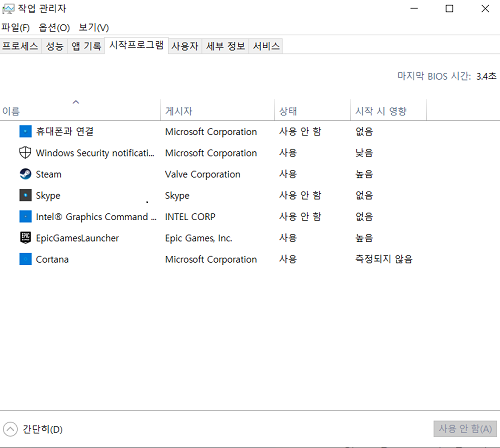Viewport: 500px width, 448px height.
Task: Click 사용 안 함 status in Skype row
Action: coord(300,195)
